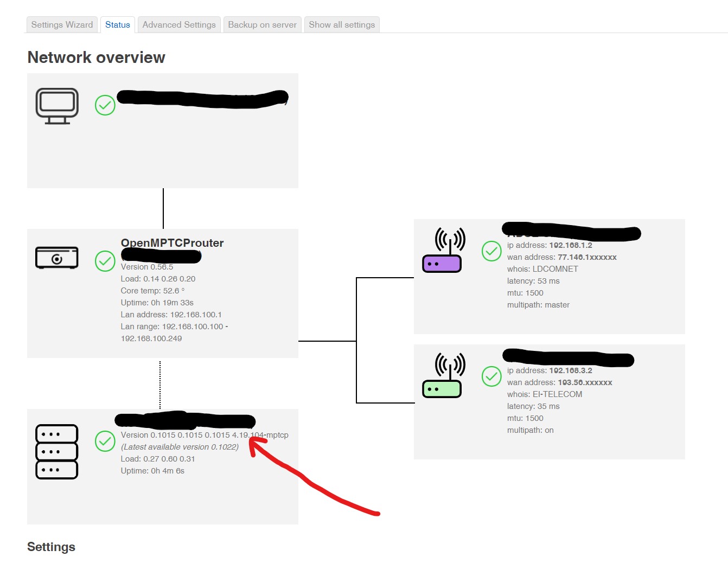Open the Settings Wizard tab
Image resolution: width=728 pixels, height=563 pixels.
tap(62, 25)
